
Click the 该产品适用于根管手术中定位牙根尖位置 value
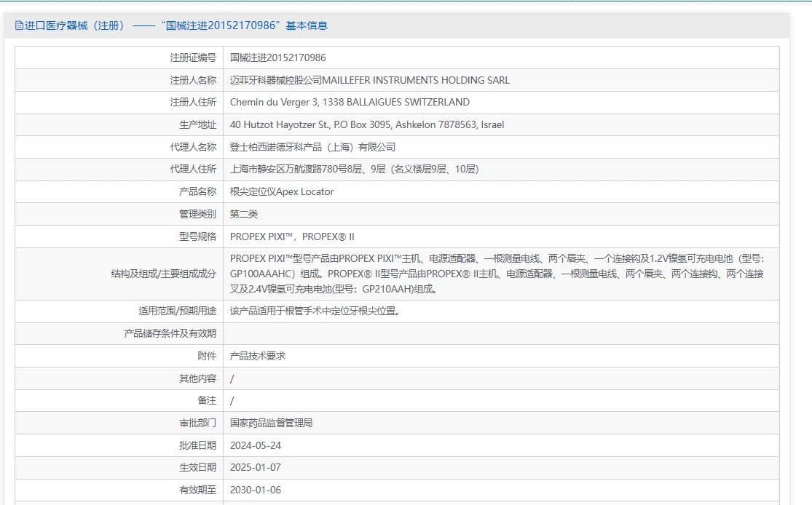(x=315, y=311)
